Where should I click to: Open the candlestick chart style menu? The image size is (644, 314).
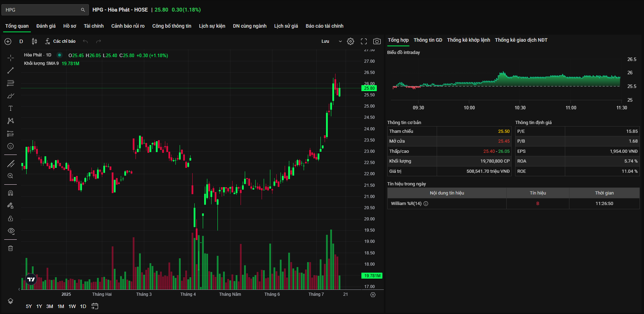point(34,41)
